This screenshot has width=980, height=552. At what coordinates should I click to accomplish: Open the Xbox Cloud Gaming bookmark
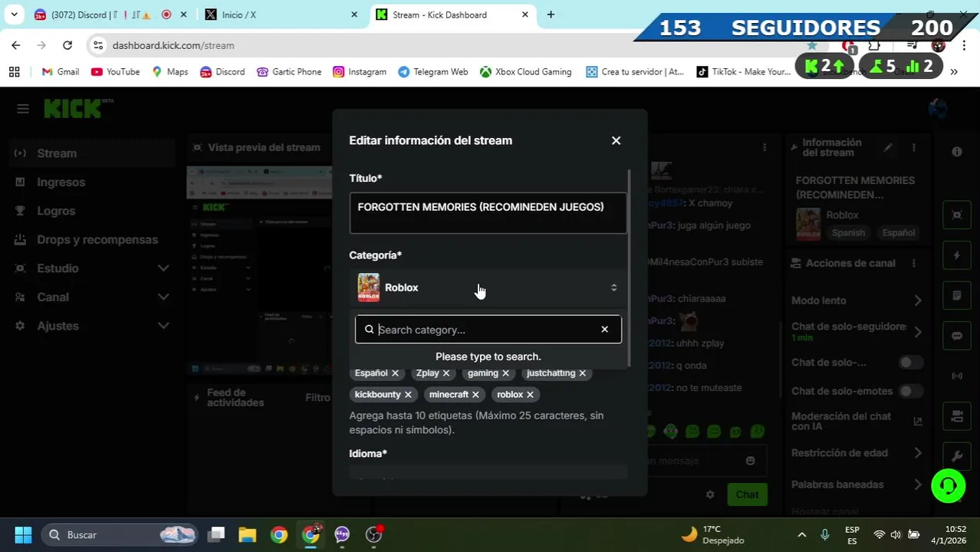click(x=525, y=71)
